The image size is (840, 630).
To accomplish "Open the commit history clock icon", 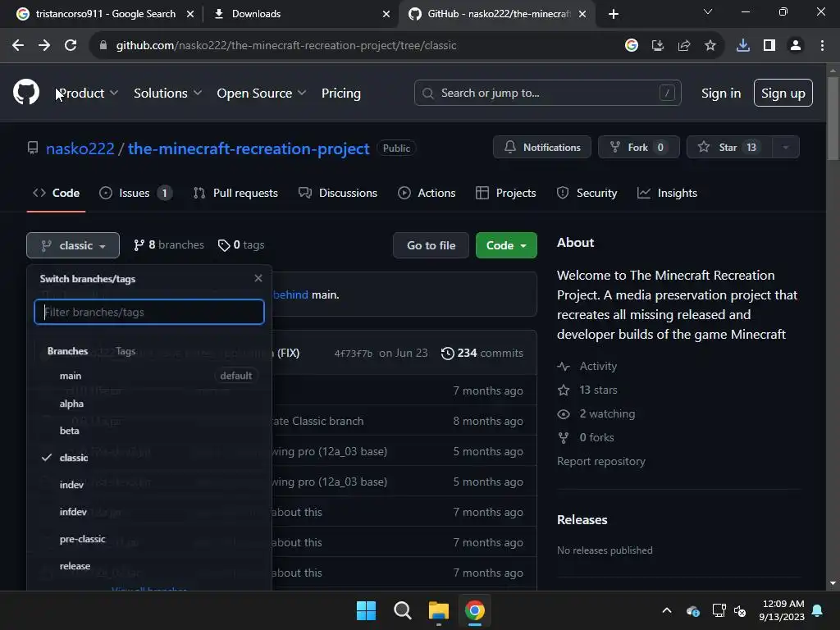I will pos(447,353).
